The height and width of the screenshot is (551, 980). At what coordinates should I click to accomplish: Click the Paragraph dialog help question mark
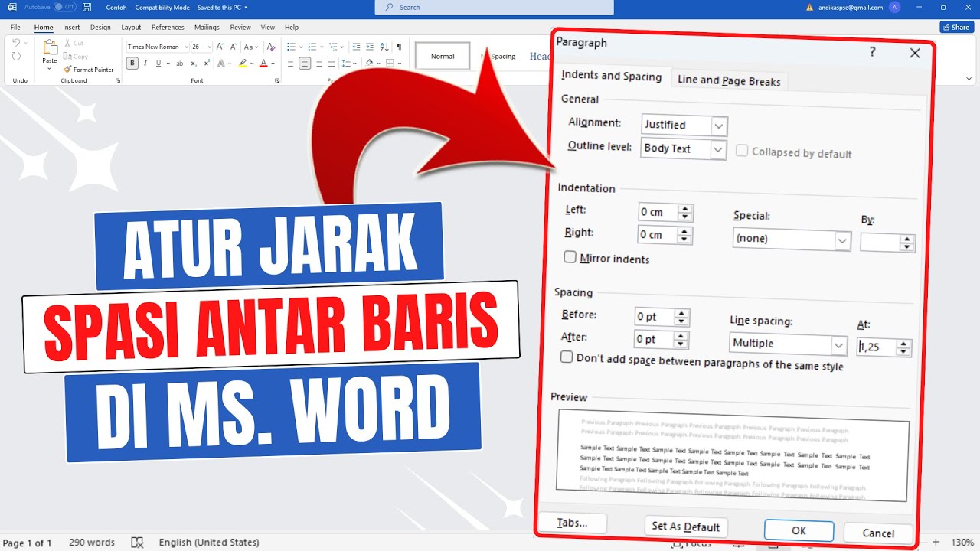872,51
